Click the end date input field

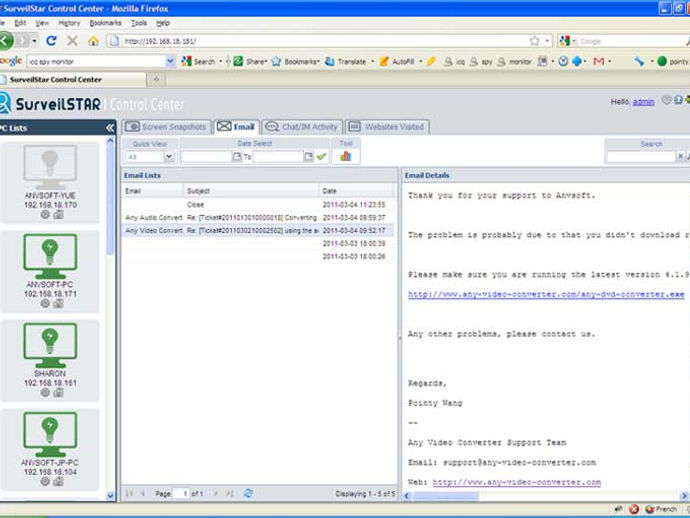pos(278,157)
